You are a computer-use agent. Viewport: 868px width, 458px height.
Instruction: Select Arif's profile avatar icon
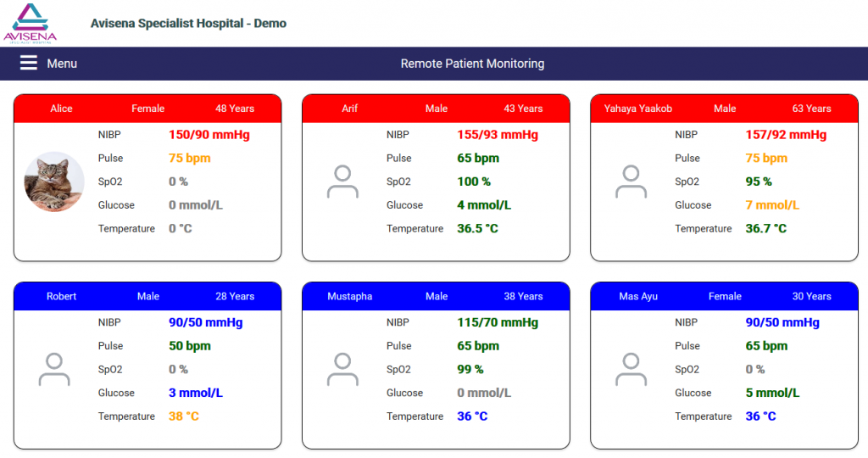(x=342, y=182)
